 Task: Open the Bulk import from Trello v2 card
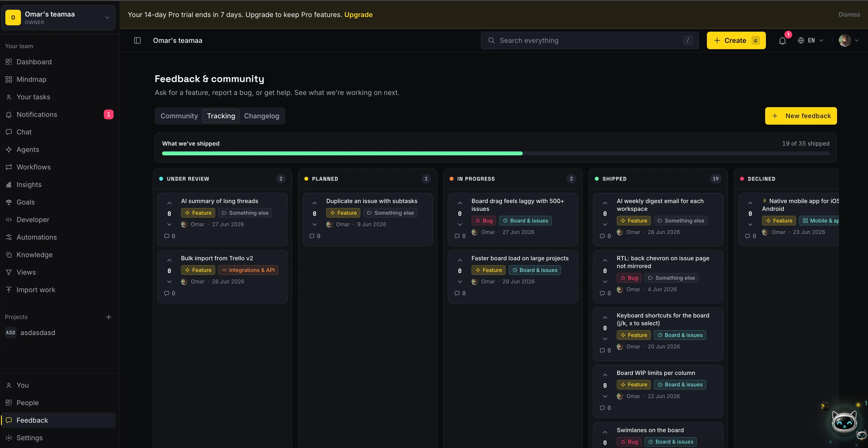[222, 276]
